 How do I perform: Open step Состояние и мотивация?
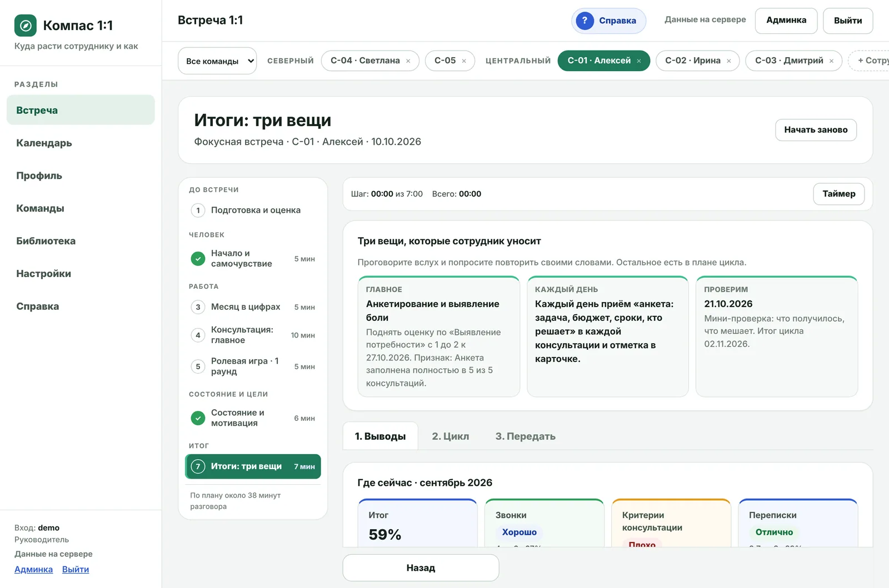tap(253, 418)
